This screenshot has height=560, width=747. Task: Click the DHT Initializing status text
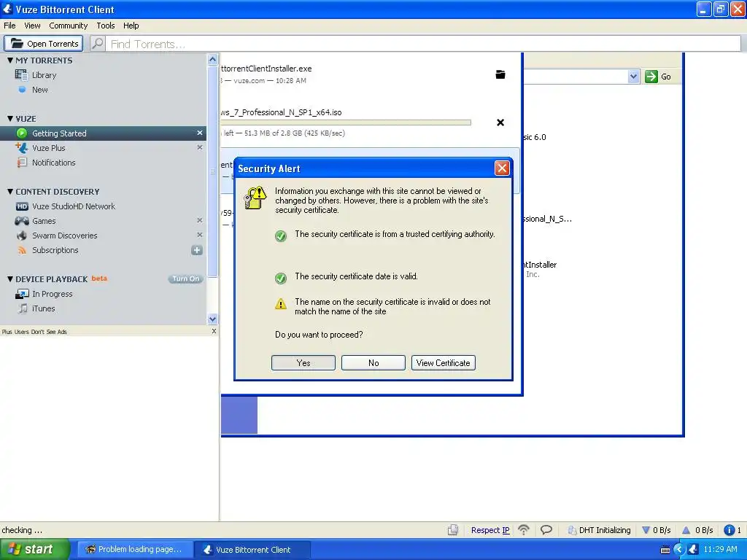tap(605, 530)
